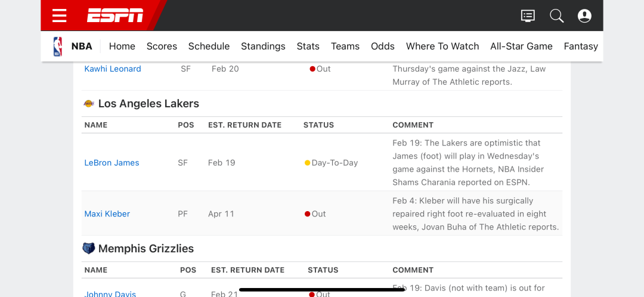Open the news feed icon in header
The height and width of the screenshot is (297, 644).
click(528, 16)
